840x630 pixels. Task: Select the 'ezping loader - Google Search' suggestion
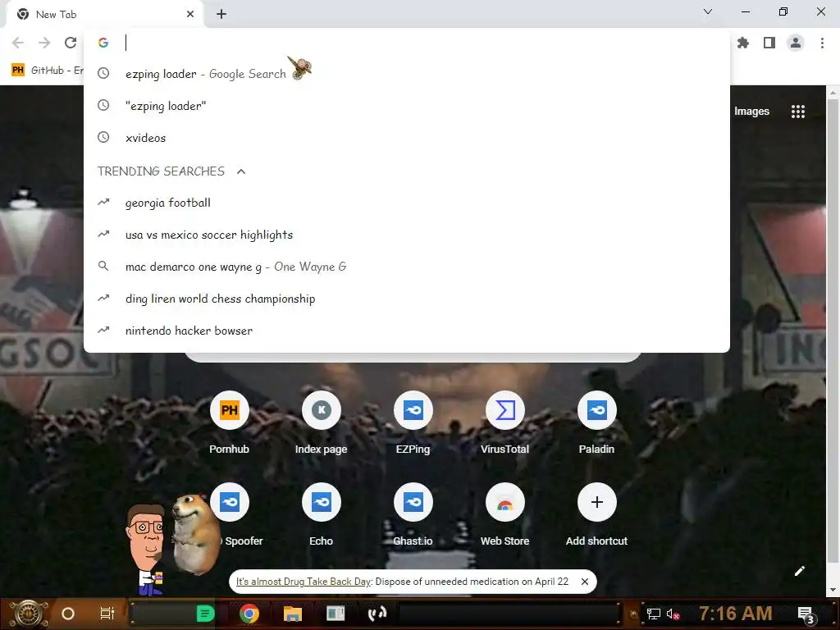(407, 74)
